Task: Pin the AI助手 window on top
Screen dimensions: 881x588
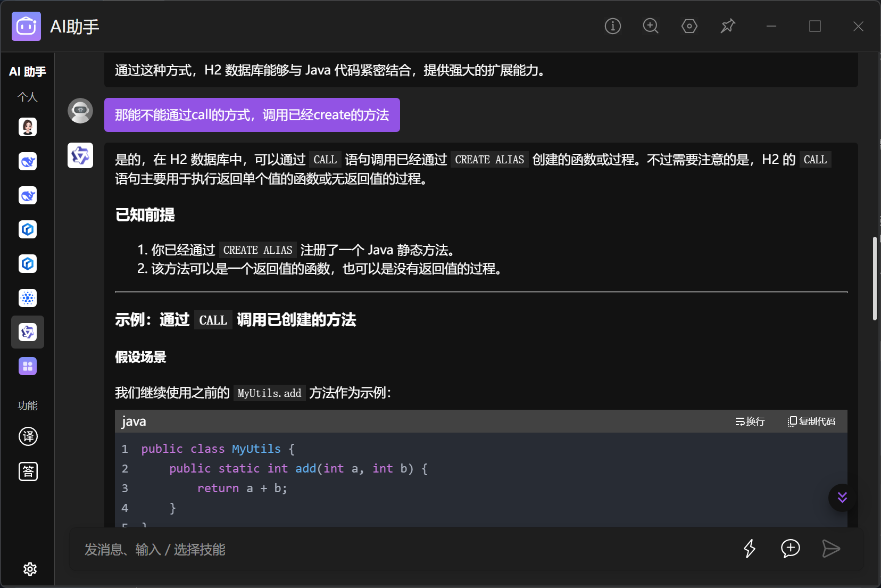Action: pos(727,26)
